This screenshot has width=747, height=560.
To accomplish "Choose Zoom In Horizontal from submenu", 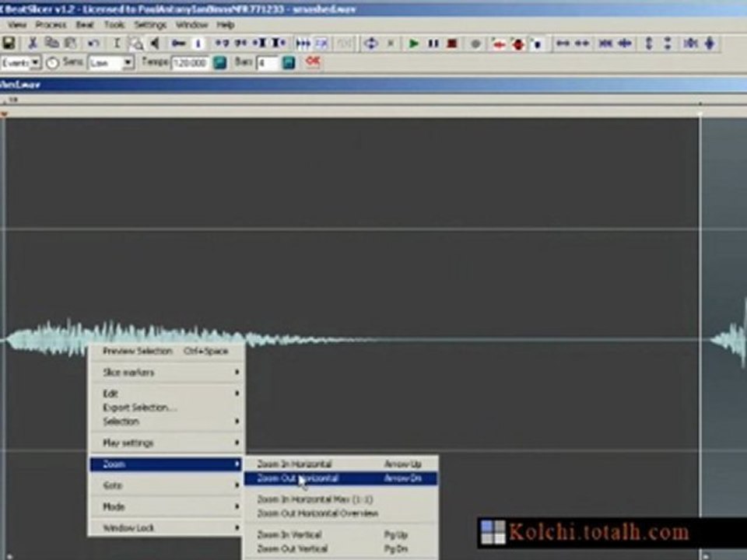I will [341, 464].
